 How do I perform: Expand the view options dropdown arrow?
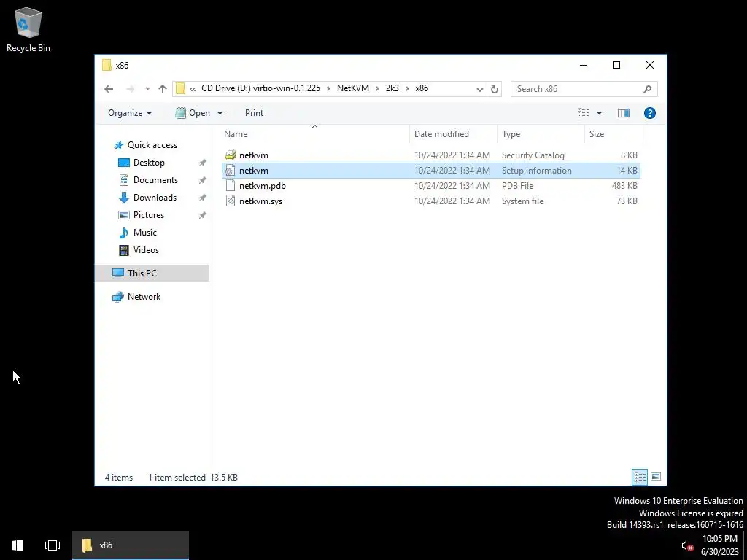click(600, 113)
